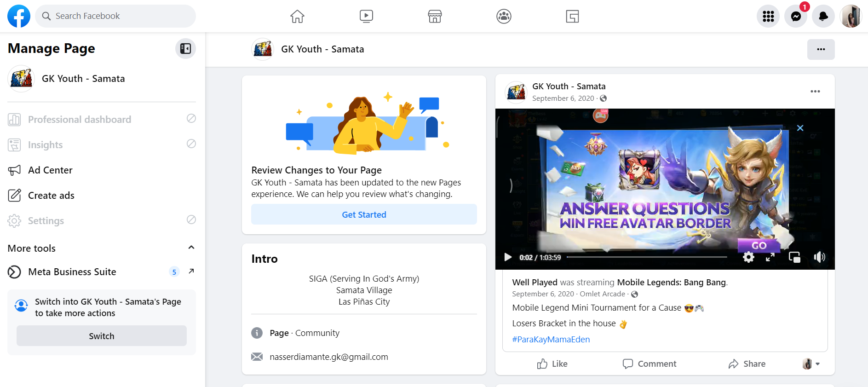Click the post author avatar
Image resolution: width=868 pixels, height=387 pixels.
coord(516,92)
